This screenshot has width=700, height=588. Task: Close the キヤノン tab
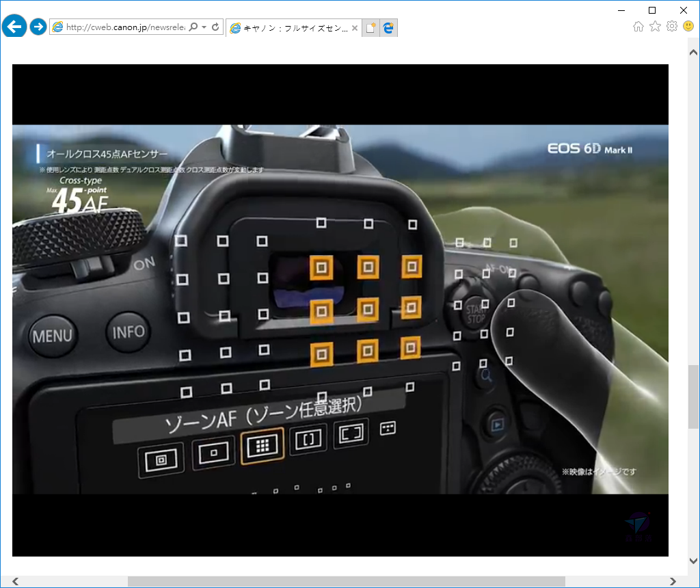[355, 27]
